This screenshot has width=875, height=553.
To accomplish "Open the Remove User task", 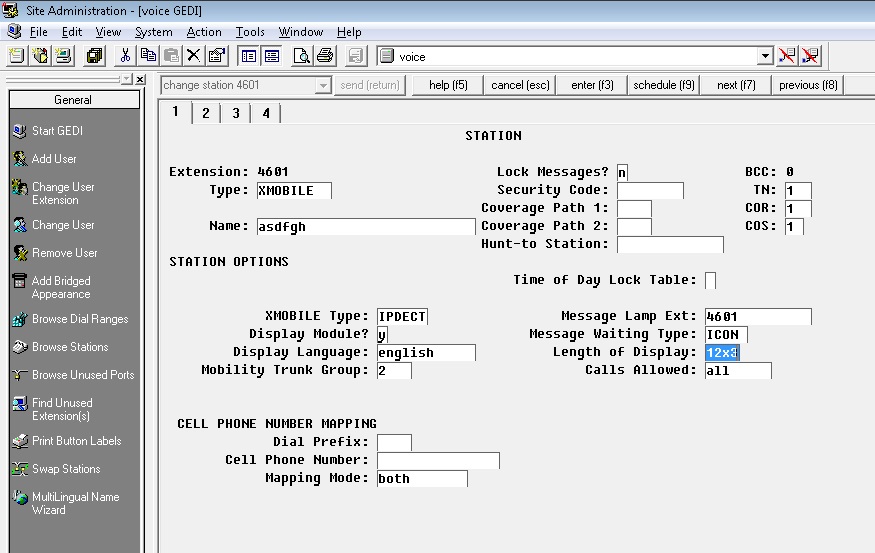I will point(55,253).
